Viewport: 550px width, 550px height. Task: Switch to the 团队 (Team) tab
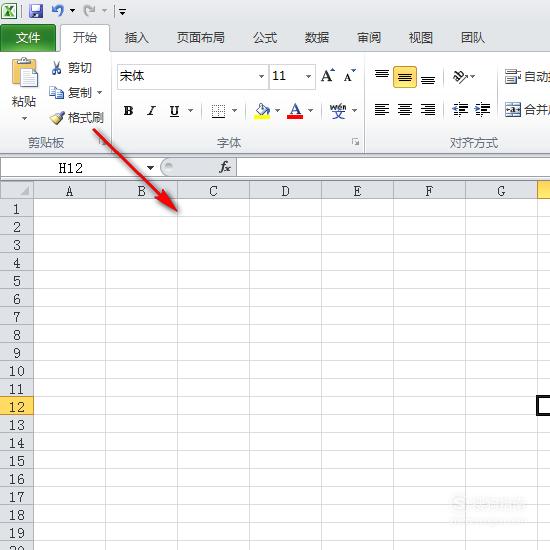[473, 38]
